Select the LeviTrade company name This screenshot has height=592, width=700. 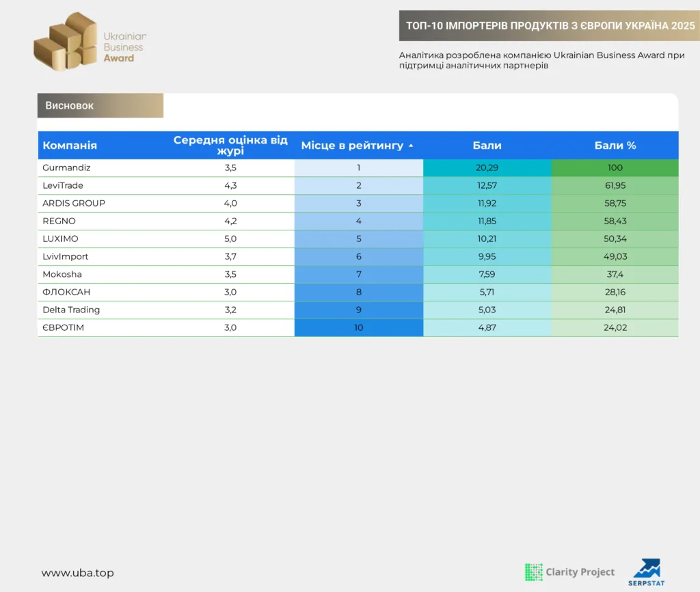click(63, 185)
